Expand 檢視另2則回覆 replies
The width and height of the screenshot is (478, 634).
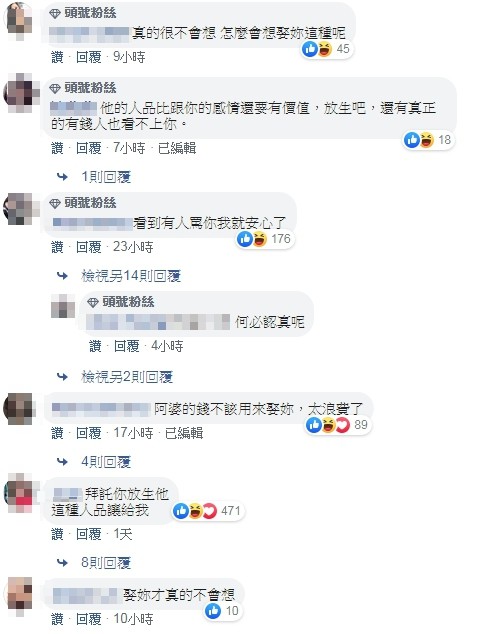point(127,377)
